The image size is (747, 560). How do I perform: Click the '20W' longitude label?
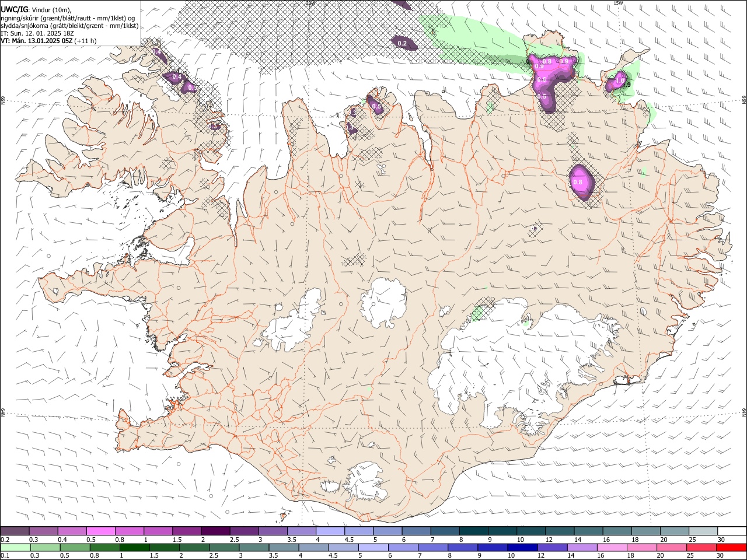coord(310,3)
